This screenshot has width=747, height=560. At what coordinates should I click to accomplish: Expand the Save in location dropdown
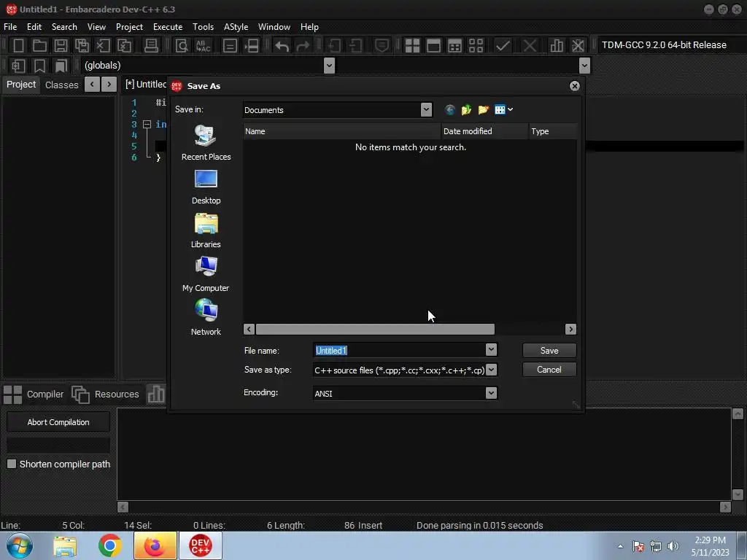[426, 110]
